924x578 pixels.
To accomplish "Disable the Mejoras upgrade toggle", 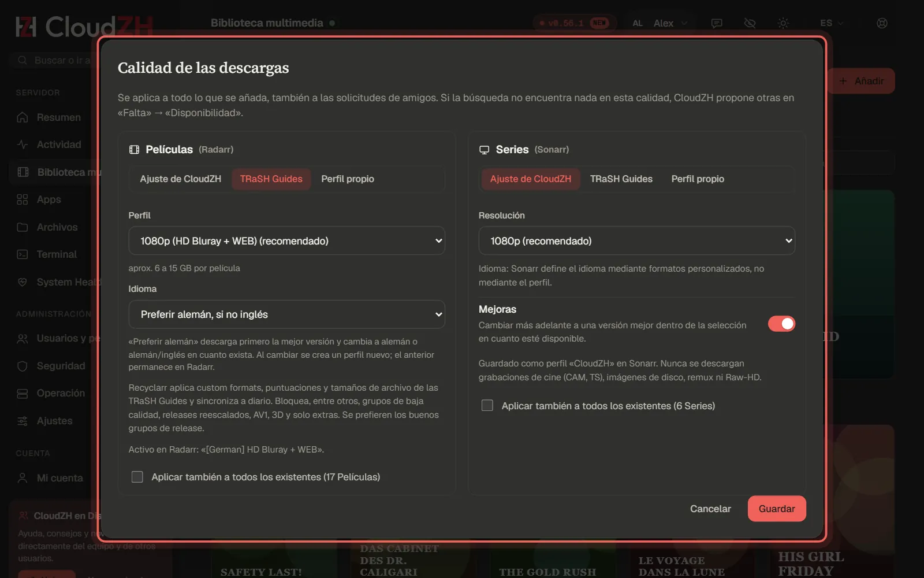I will 781,324.
